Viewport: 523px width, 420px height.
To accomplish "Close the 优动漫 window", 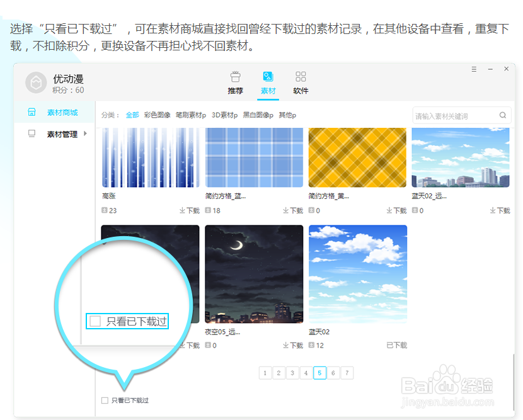I will click(507, 69).
